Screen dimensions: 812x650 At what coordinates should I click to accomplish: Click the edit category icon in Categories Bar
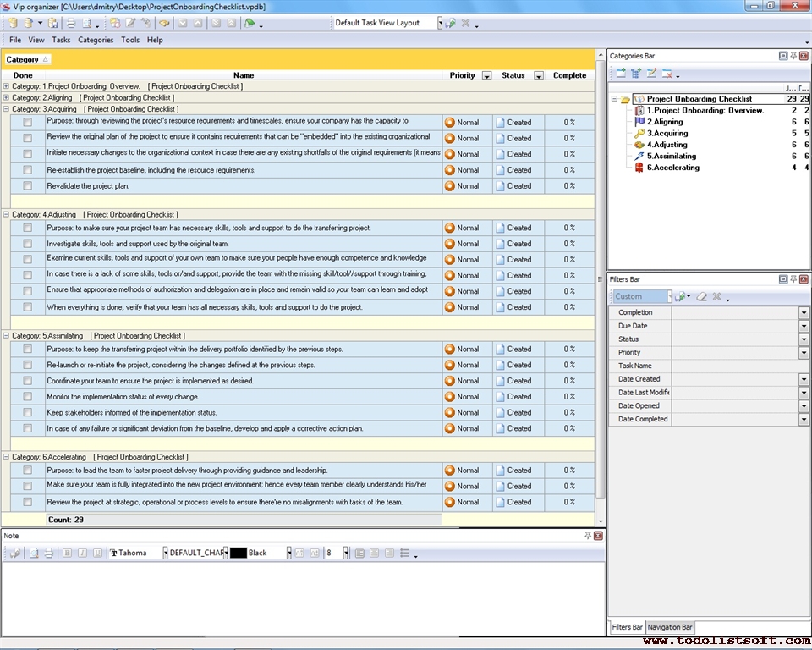click(x=651, y=74)
